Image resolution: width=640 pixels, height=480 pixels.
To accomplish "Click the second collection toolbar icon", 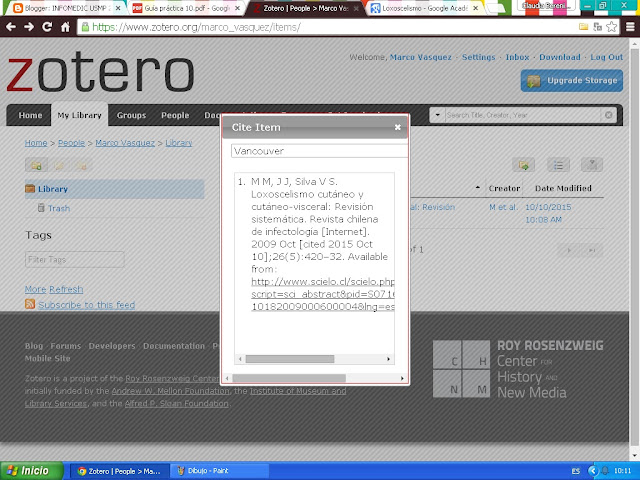I will coord(60,166).
